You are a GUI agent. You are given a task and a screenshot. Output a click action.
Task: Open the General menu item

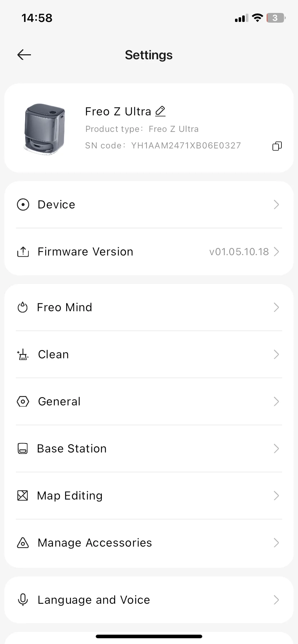coord(59,401)
